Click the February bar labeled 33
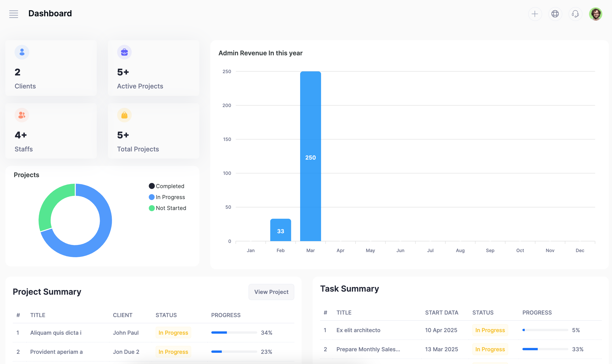612x364 pixels. [280, 230]
